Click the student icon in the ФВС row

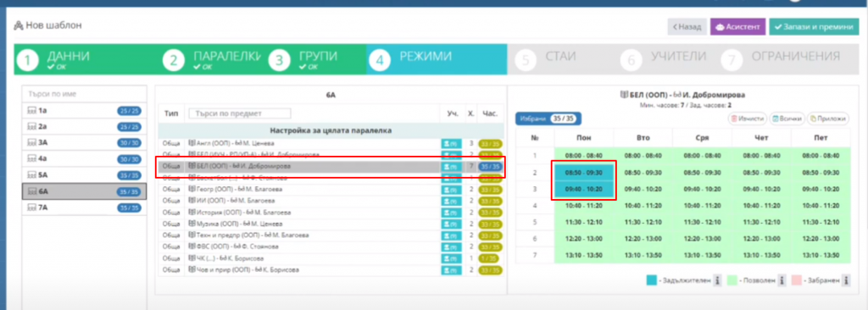click(x=451, y=246)
